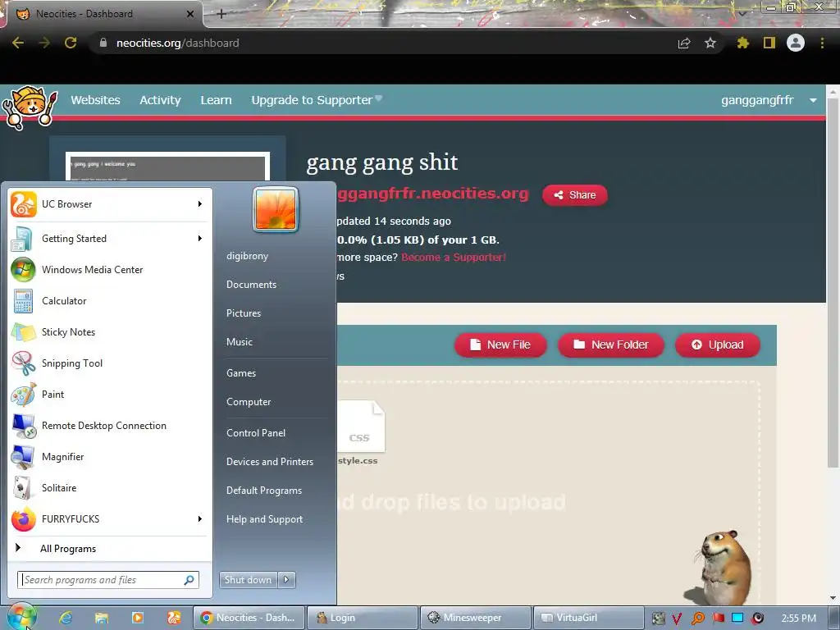Go back in Chrome

(x=18, y=43)
